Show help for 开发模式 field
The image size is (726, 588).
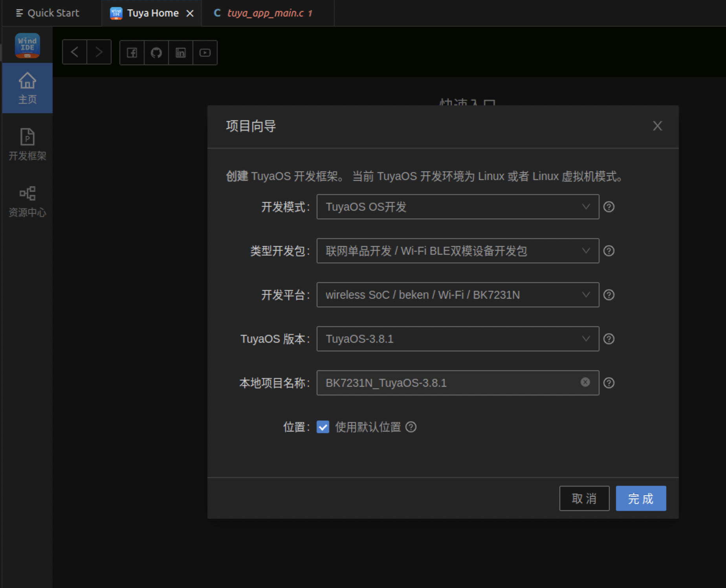pos(609,207)
